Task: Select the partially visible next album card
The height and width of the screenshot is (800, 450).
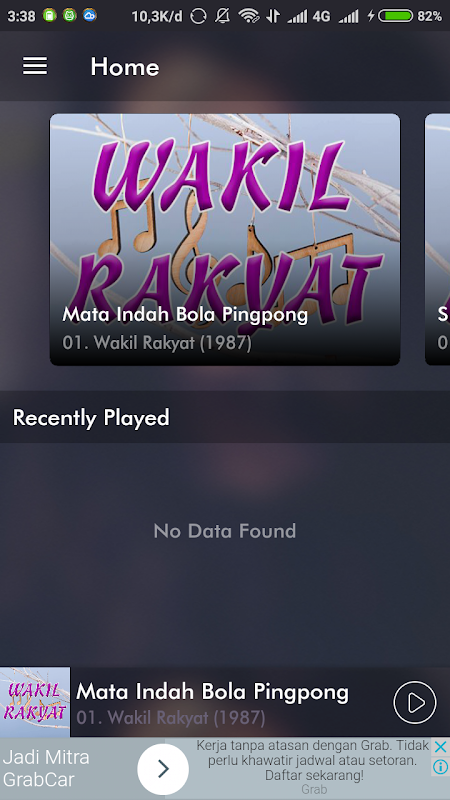Action: click(x=438, y=239)
